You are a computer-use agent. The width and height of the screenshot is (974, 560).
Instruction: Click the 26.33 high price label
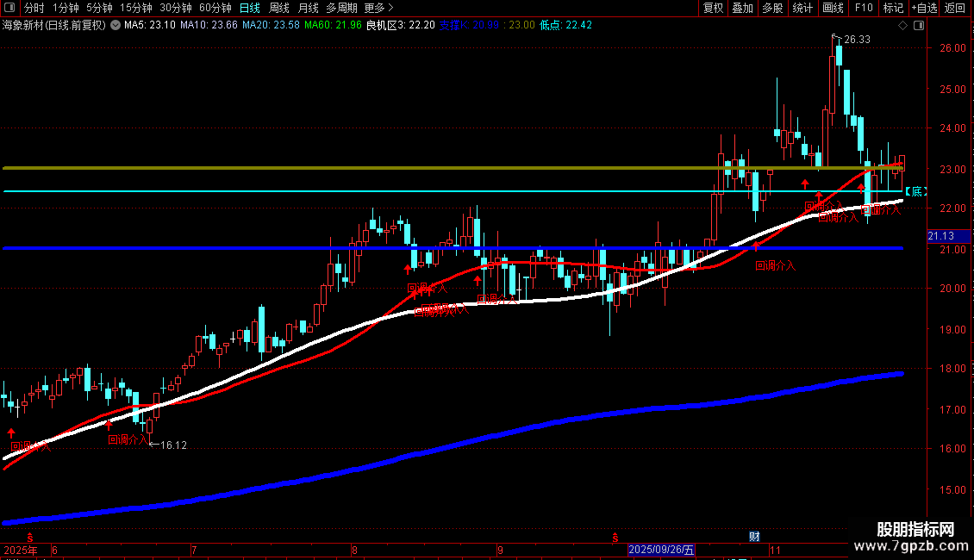[858, 39]
